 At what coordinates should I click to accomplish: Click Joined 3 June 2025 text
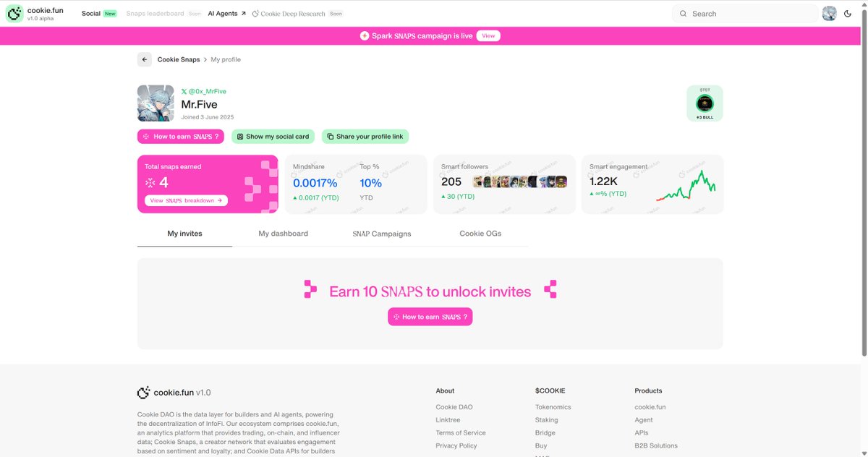[208, 117]
